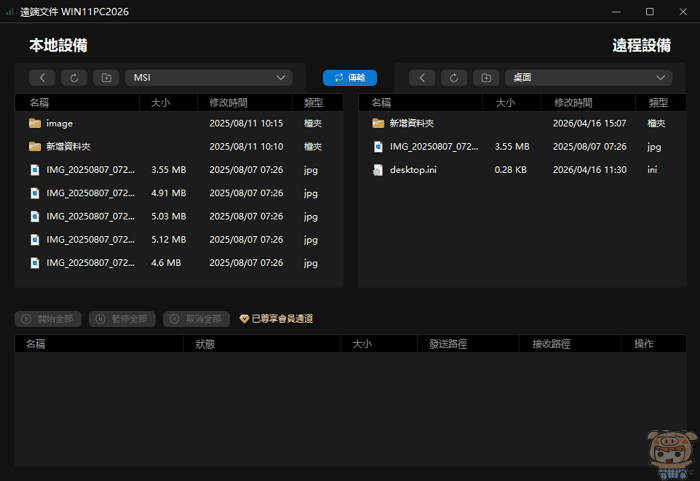
Task: Refresh the local device file list
Action: click(x=73, y=78)
